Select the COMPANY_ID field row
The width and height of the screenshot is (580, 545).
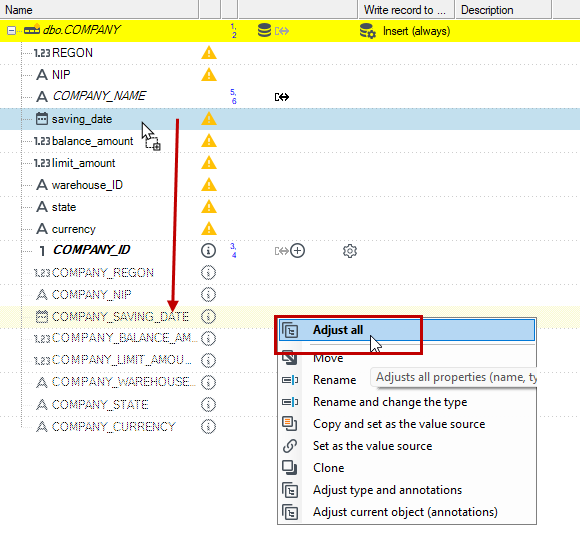[x=290, y=250]
